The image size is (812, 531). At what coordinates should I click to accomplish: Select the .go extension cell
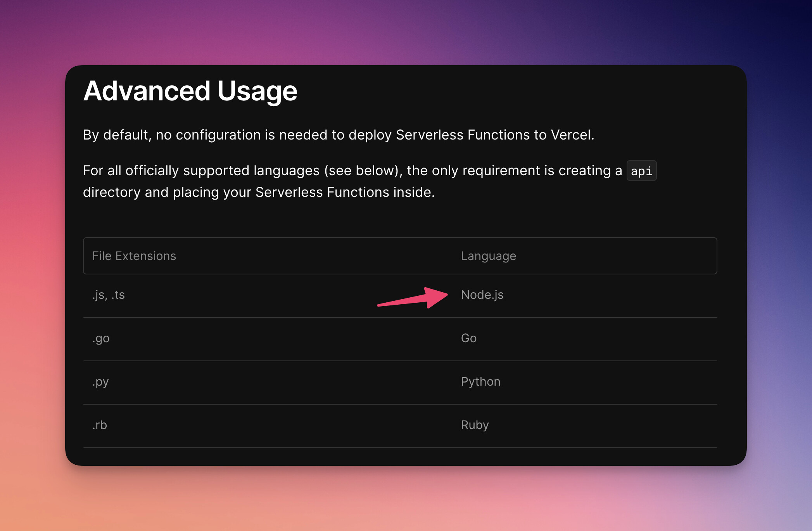pyautogui.click(x=101, y=338)
